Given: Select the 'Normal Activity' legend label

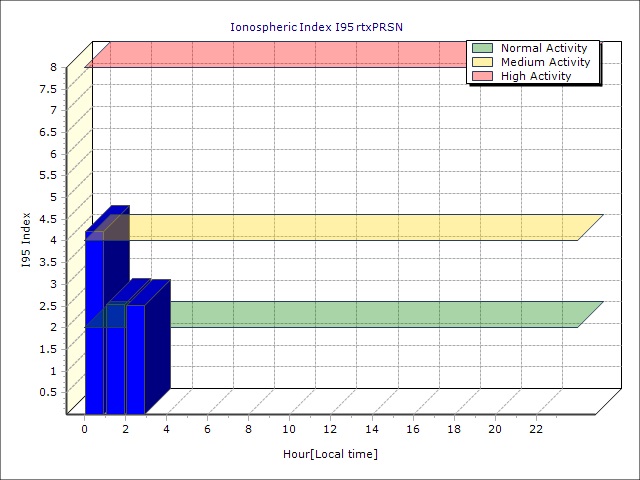Looking at the screenshot, I should pos(543,48).
